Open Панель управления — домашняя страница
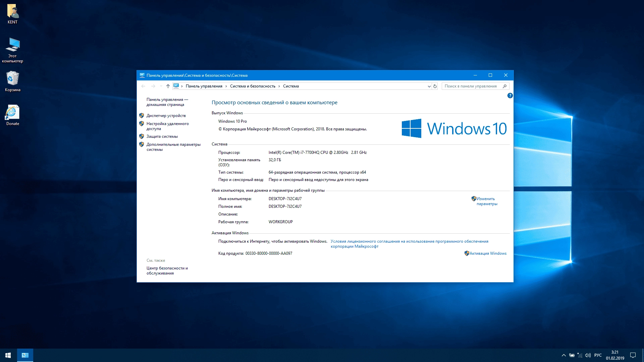 (167, 102)
